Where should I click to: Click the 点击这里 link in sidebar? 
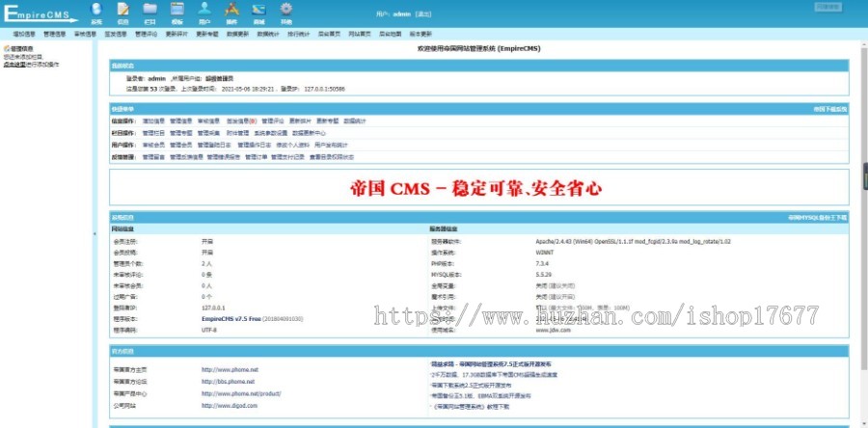(x=14, y=65)
